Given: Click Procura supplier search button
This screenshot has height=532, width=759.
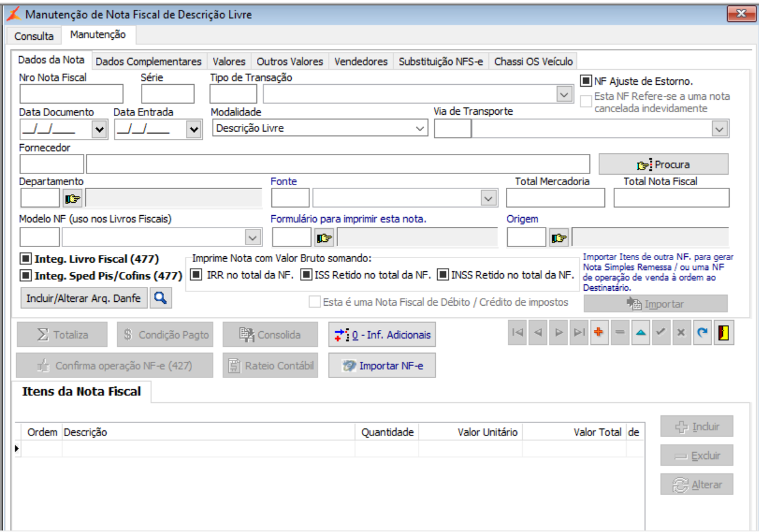Looking at the screenshot, I should tap(664, 164).
